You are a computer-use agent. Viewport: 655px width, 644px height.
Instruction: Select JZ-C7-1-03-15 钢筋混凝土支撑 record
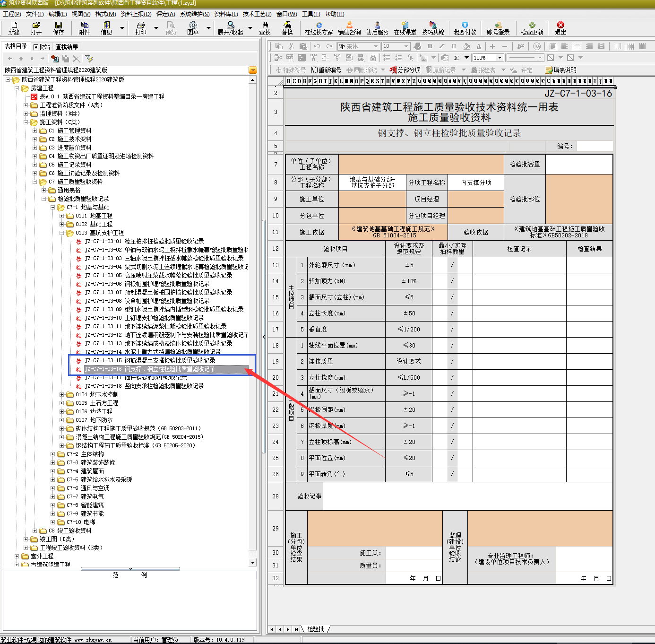(x=150, y=360)
